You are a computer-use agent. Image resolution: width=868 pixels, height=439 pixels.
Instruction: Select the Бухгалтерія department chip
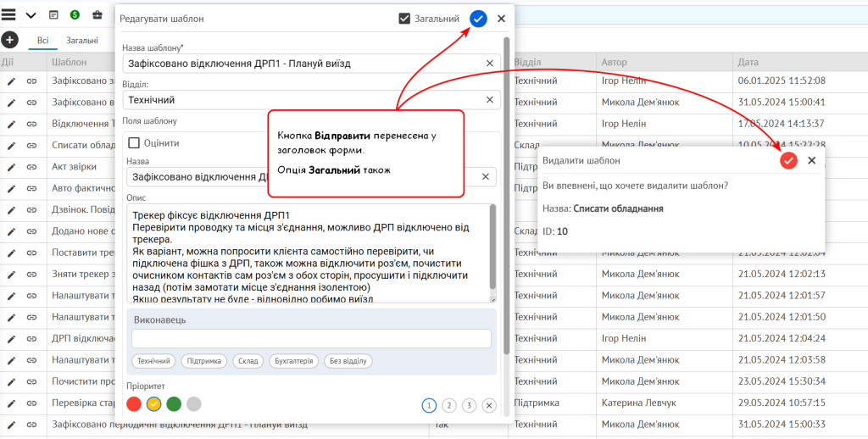(x=293, y=361)
